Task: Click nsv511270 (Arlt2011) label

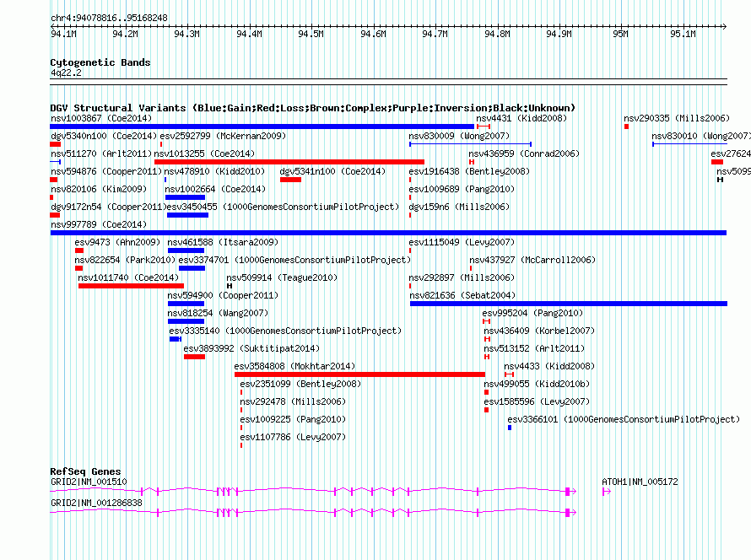Action: (101, 153)
